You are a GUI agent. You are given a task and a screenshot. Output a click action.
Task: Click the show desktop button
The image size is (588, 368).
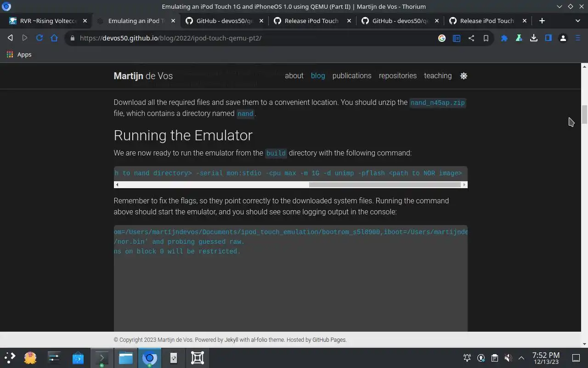(576, 358)
